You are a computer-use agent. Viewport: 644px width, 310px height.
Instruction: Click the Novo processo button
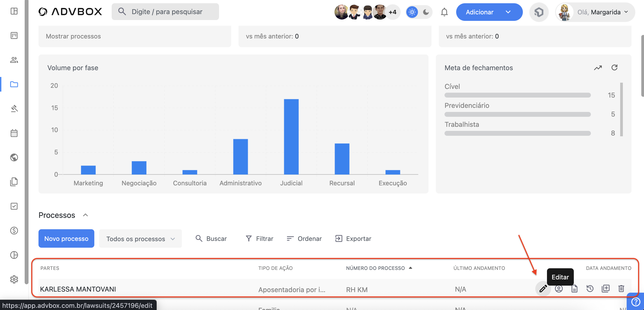click(66, 239)
